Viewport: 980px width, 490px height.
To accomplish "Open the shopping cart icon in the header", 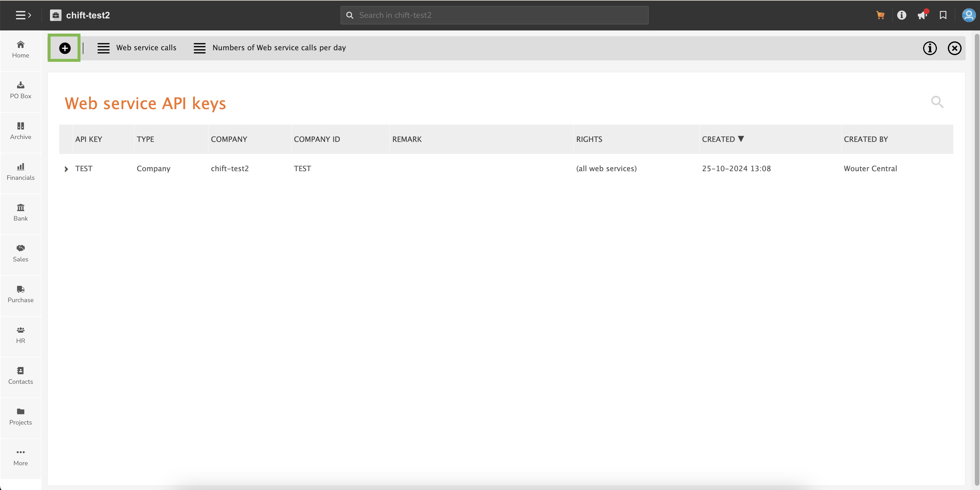I will [880, 15].
